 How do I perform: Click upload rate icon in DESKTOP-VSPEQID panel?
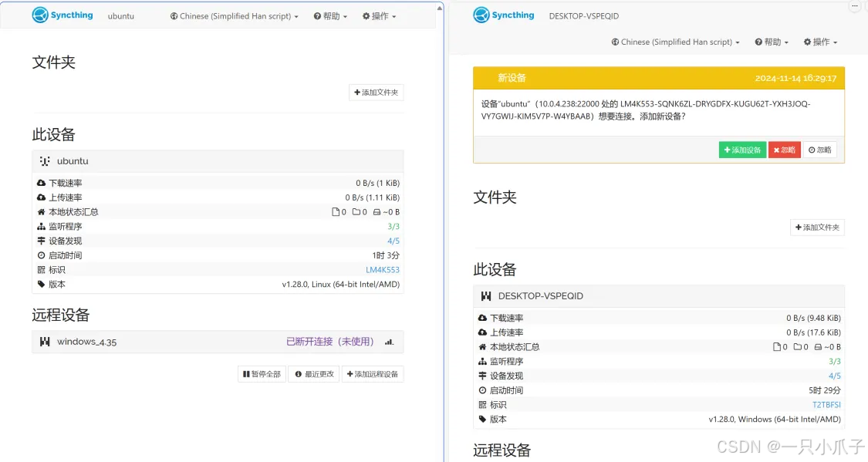click(482, 332)
